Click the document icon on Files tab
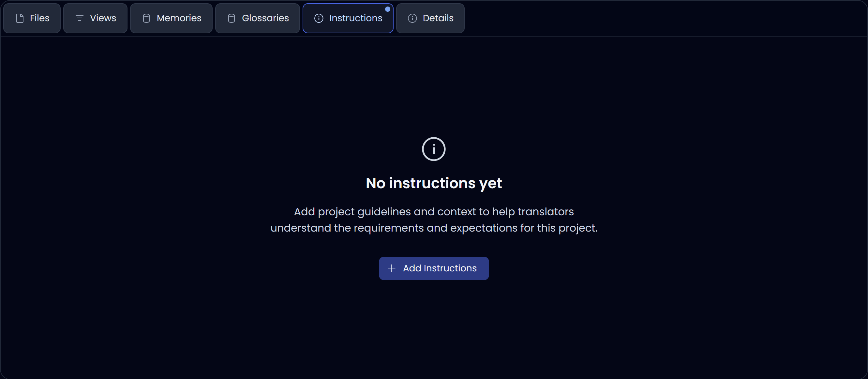 click(20, 18)
